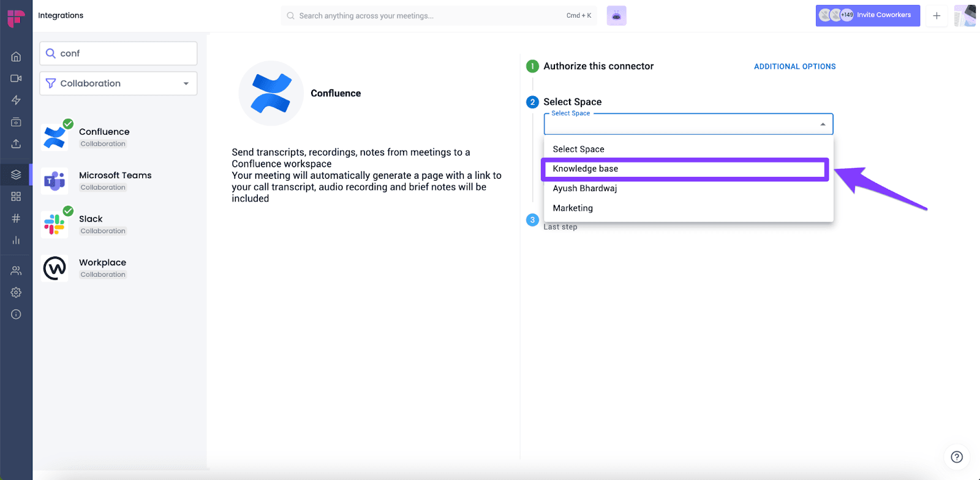Screen dimensions: 980x480
Task: Click the 'Microsoft Teams' integration name
Action: (115, 175)
